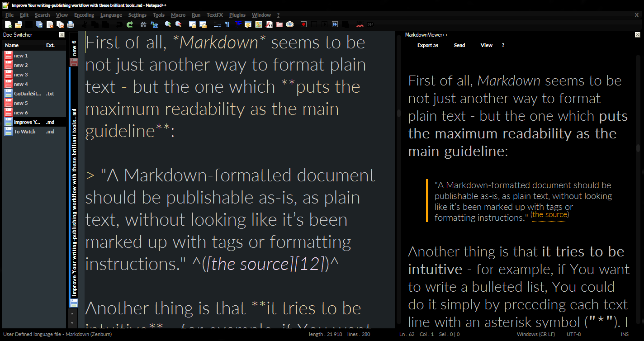Screen dimensions: 644x341
Task: Open the Find dialog via magnifier icon
Action: coord(143,24)
